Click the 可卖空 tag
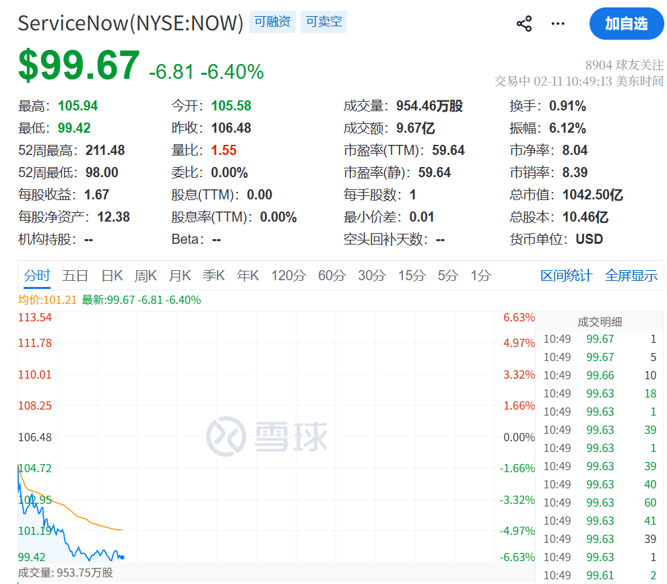 click(324, 22)
